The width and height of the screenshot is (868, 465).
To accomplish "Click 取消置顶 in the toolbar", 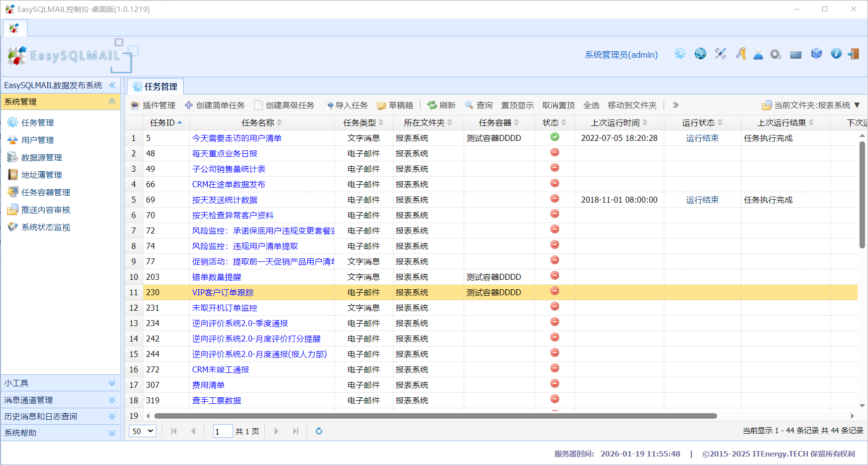I will (x=558, y=105).
